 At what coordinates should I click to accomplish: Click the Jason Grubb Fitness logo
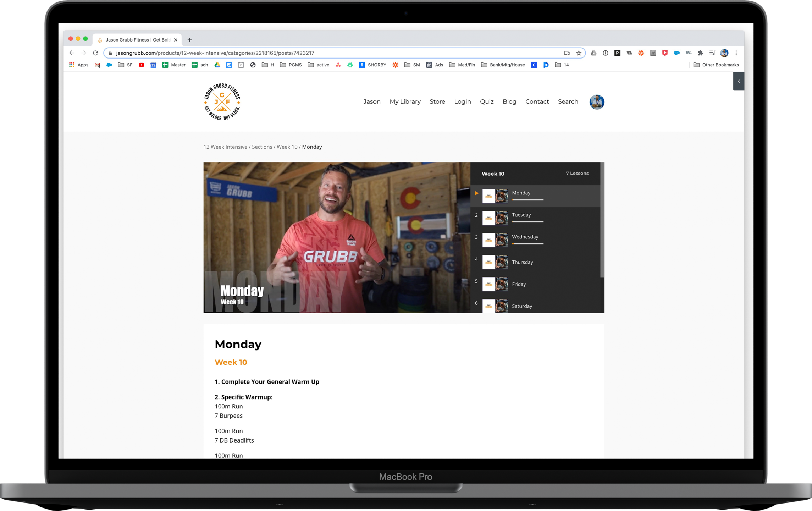tap(222, 102)
